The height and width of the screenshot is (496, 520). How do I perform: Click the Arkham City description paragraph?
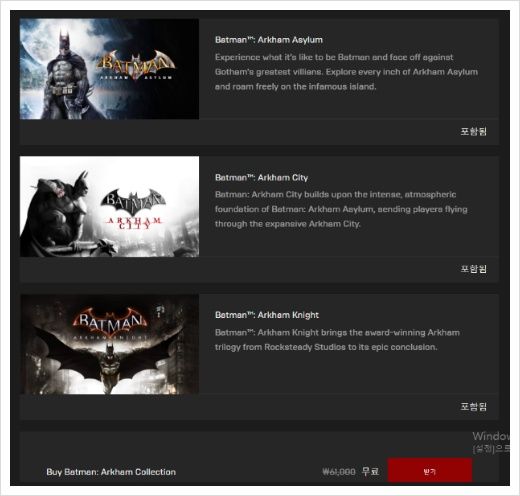(341, 209)
